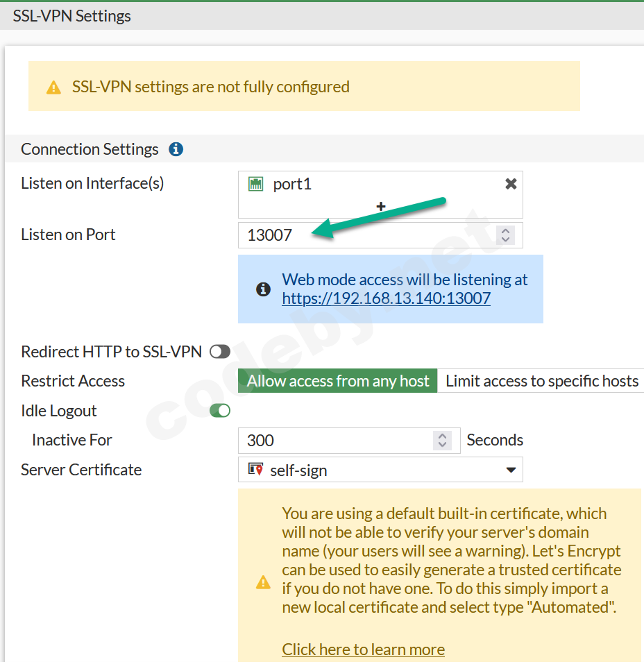Click the info icon beside Connection Settings
This screenshot has width=644, height=662.
176,148
